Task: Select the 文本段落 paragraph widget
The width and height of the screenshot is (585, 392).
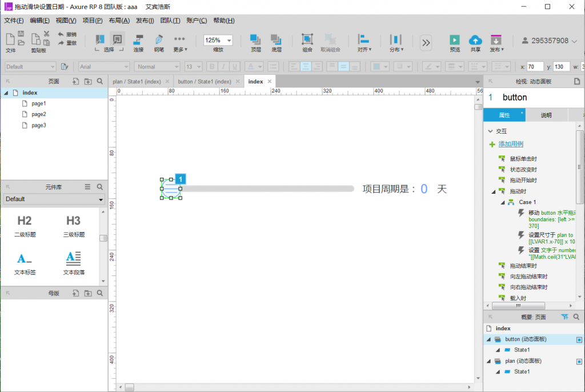Action: click(74, 264)
